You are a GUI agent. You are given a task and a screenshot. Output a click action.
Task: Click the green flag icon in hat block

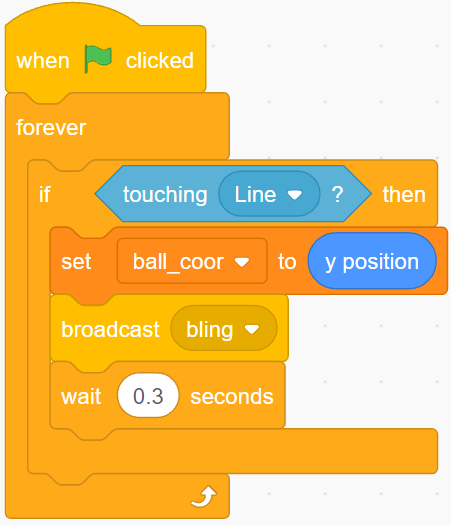pos(98,59)
